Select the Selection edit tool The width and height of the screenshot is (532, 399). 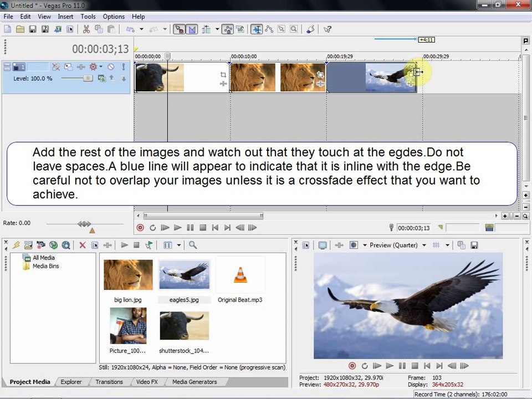(x=282, y=29)
